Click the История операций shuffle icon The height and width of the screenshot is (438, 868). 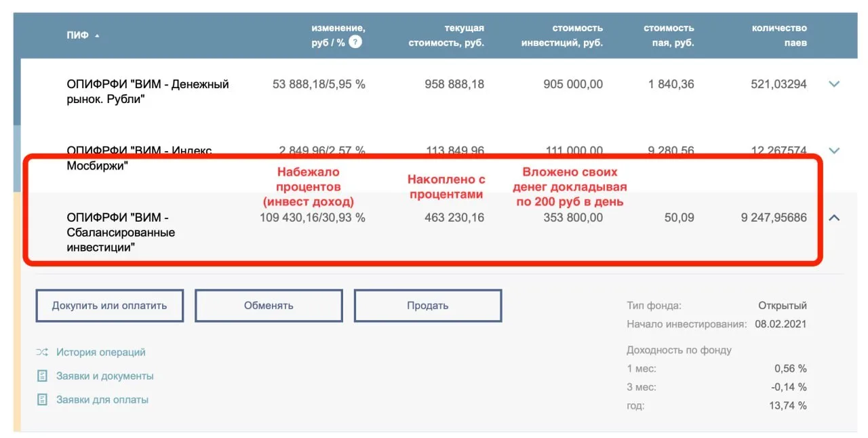point(43,352)
